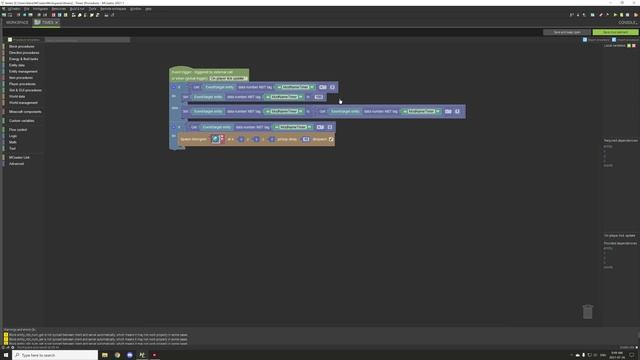The image size is (640, 360).
Task: Open the Build & run menu
Action: pos(77,9)
